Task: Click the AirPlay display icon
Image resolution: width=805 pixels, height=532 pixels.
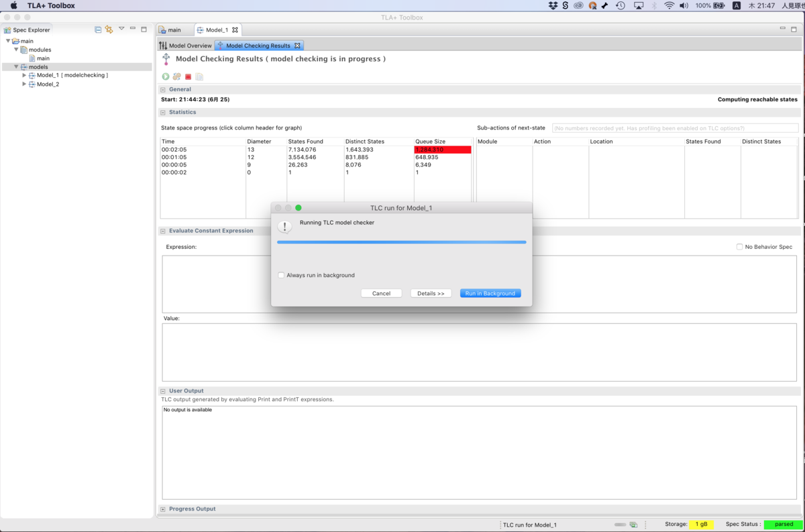Action: 639,5
